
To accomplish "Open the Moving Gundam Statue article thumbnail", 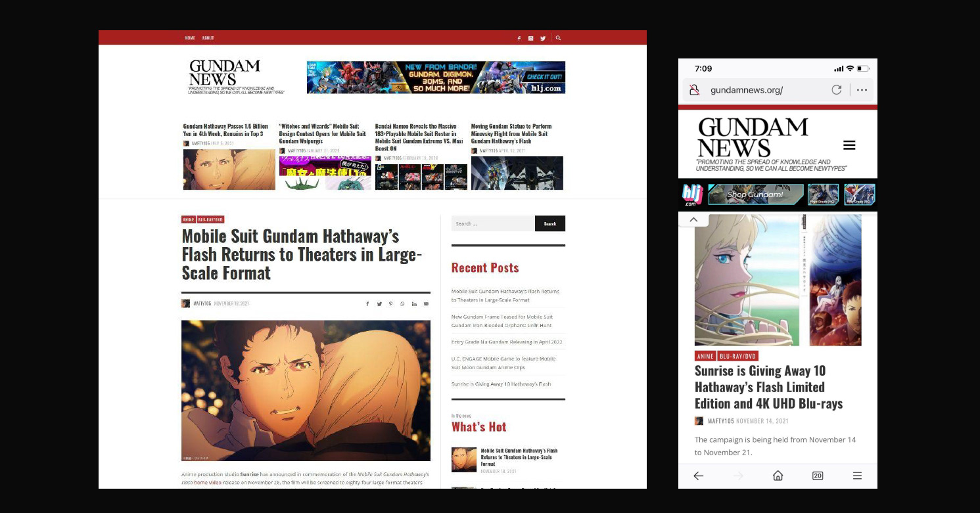I will click(x=517, y=173).
